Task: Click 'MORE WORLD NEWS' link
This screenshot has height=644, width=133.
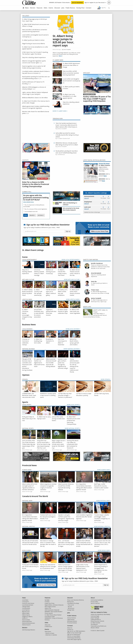Action: coord(104,550)
